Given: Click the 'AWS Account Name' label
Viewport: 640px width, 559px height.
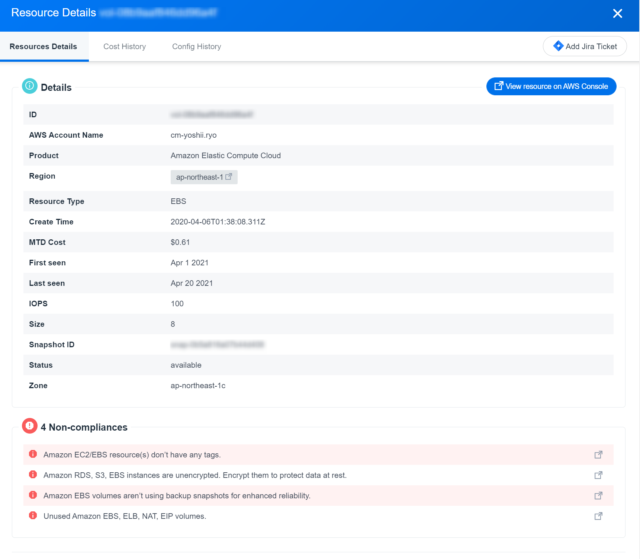Looking at the screenshot, I should (66, 135).
